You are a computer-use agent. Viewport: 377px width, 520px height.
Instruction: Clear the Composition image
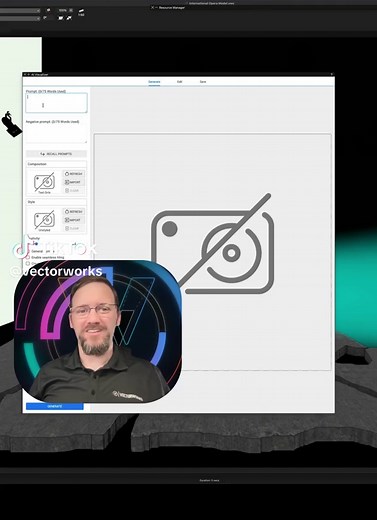[x=74, y=191]
